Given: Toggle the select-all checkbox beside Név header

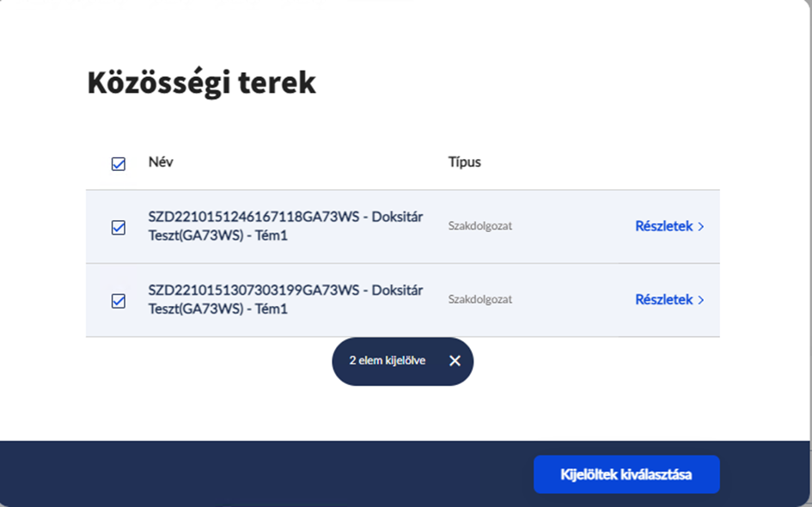Looking at the screenshot, I should 119,163.
